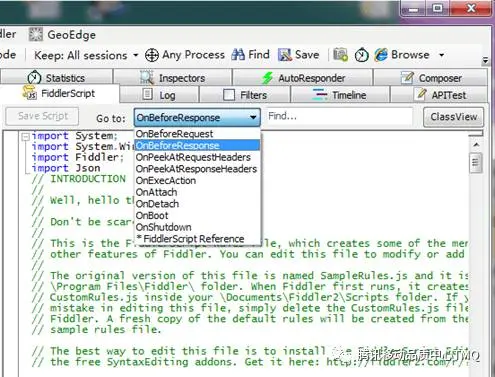The width and height of the screenshot is (495, 377).
Task: Click the editor vertical scrollbar thumb
Action: point(476,163)
